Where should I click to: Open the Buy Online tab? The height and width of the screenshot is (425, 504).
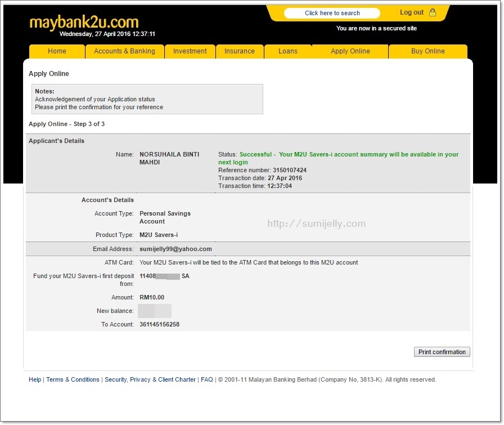428,51
